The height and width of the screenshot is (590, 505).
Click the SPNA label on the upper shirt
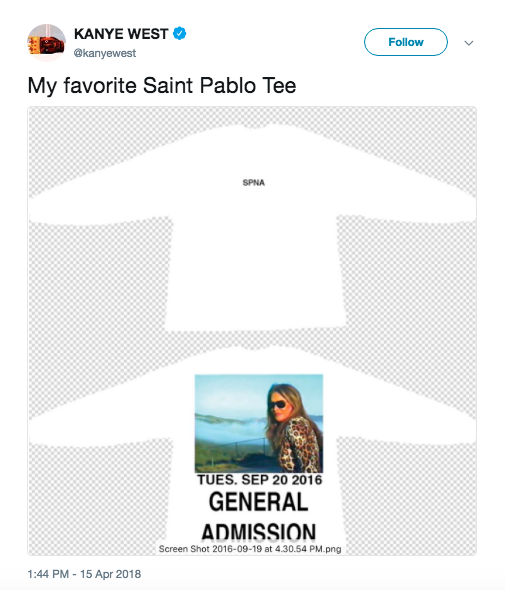[x=254, y=182]
